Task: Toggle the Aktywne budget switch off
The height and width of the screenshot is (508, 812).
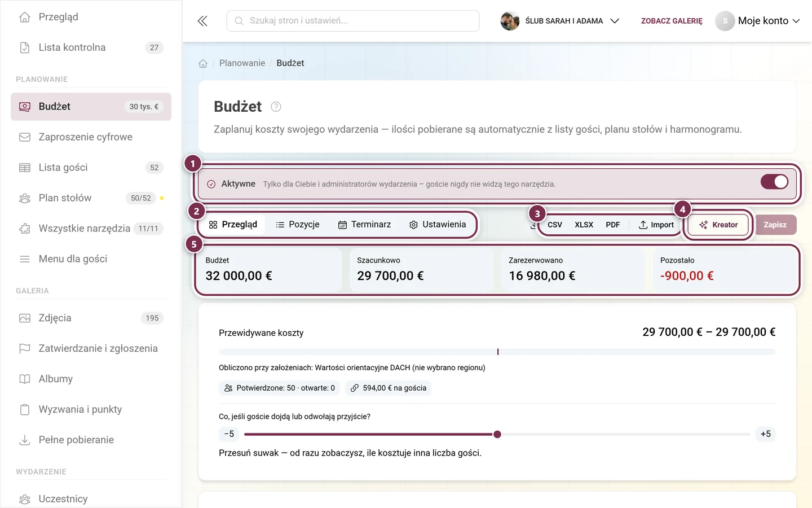Action: [774, 182]
